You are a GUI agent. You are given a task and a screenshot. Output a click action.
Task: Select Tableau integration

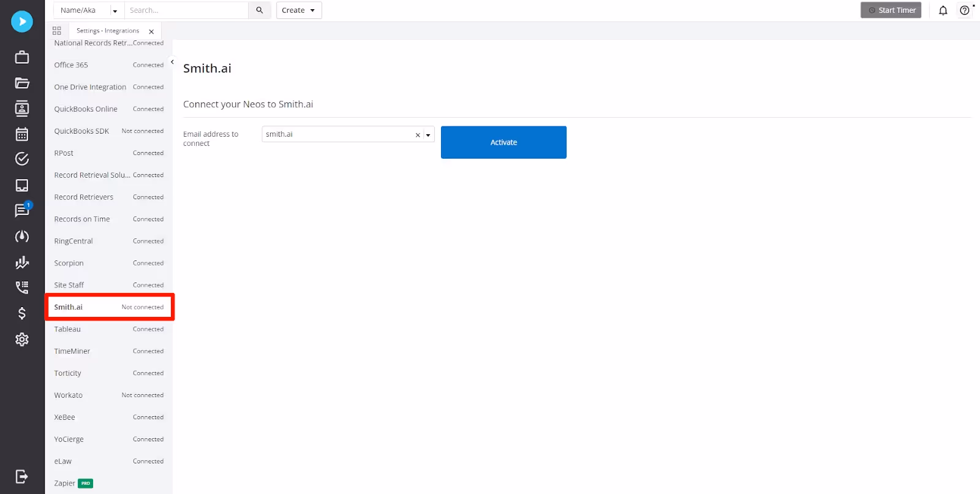coord(108,329)
